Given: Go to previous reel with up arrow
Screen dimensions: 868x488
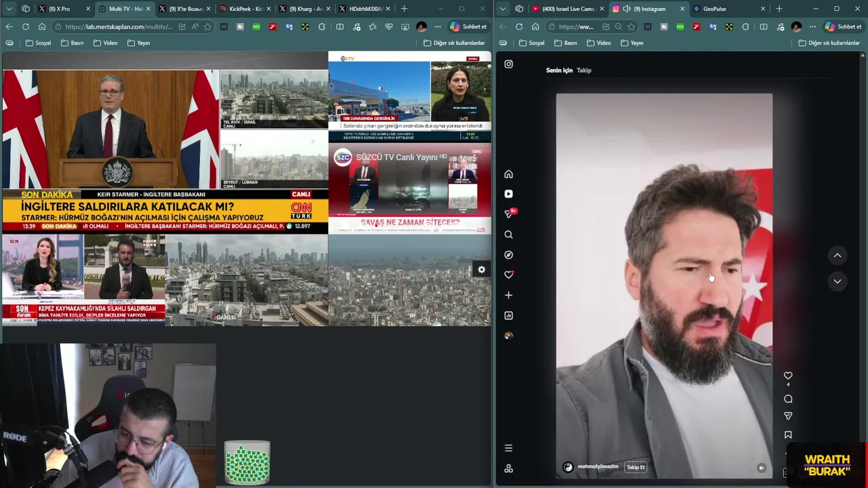Looking at the screenshot, I should pos(837,256).
